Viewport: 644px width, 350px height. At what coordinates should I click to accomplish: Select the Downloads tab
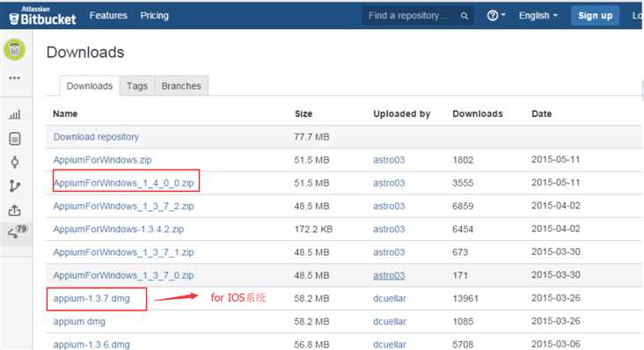tap(90, 86)
